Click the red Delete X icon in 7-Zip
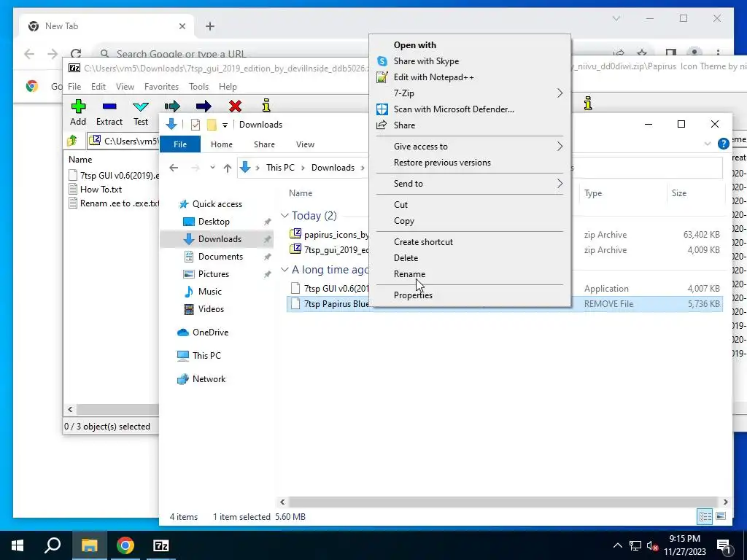 point(235,106)
